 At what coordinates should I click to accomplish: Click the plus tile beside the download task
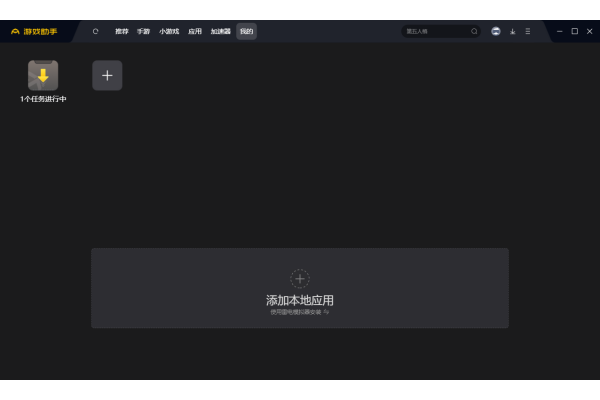[x=107, y=75]
